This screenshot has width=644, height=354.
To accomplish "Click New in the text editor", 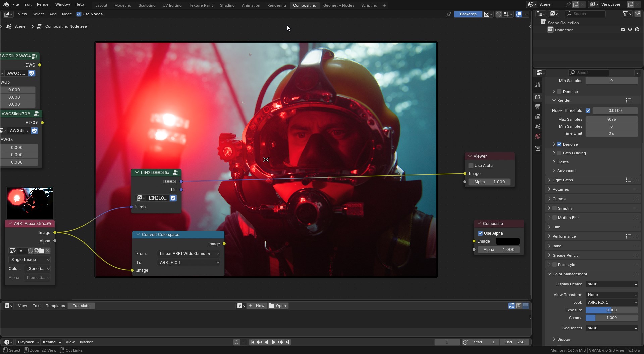I will coord(257,306).
